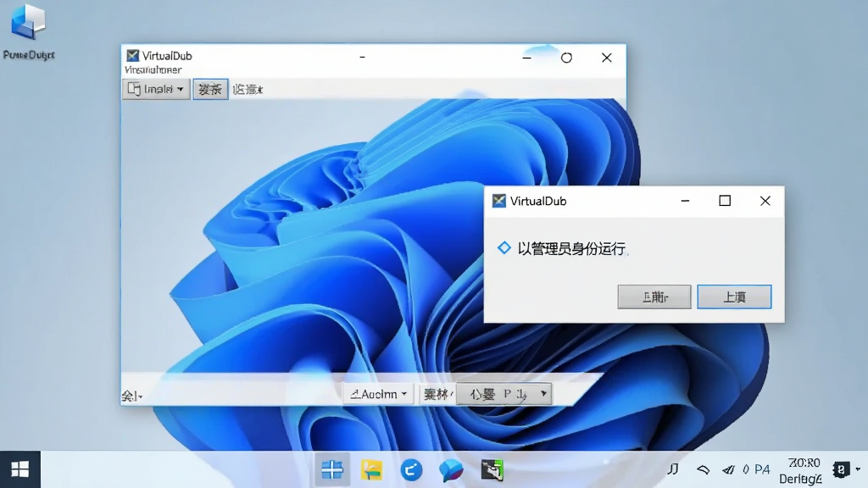
Task: Open File Explorer from the taskbar
Action: pos(372,470)
